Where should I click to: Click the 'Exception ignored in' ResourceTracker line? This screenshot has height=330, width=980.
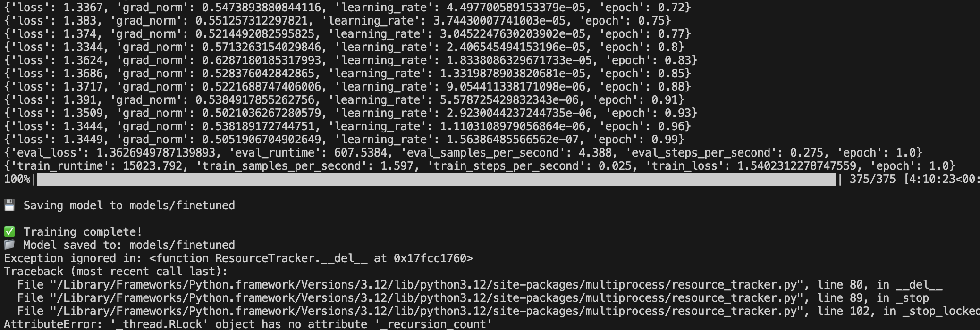(238, 258)
